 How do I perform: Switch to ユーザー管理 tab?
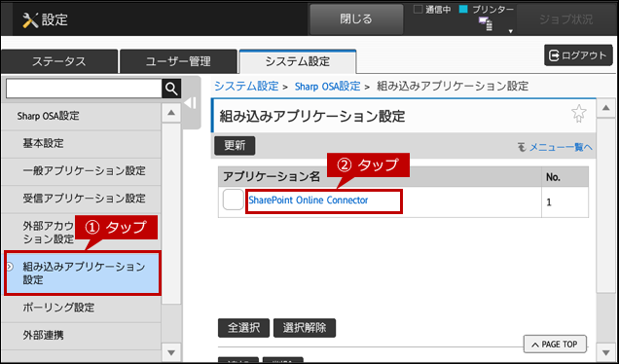click(178, 61)
